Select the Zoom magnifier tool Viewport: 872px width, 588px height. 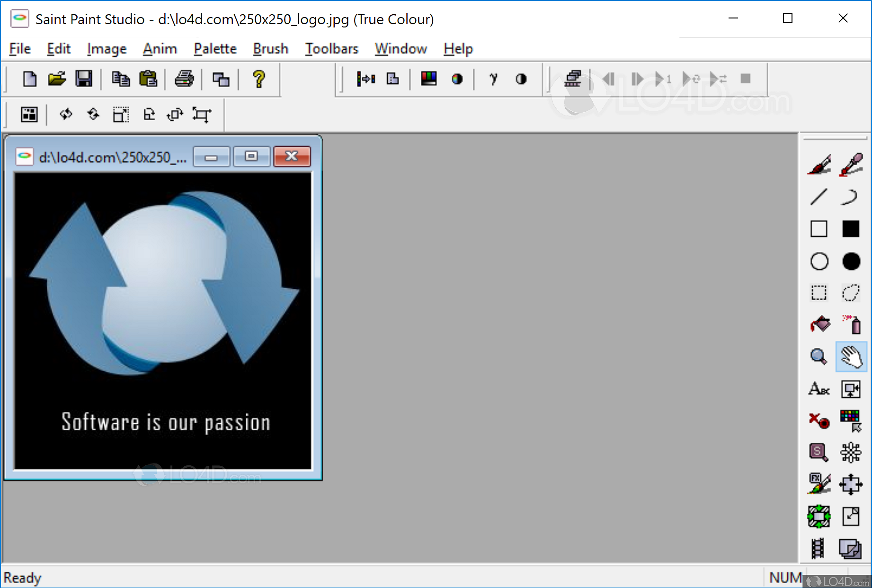pyautogui.click(x=818, y=357)
